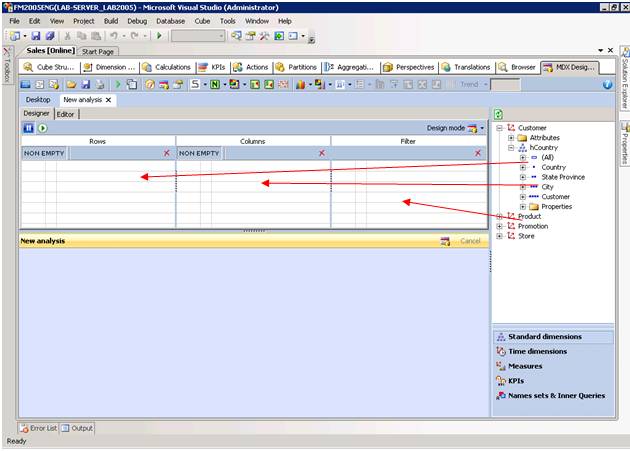Open the Database menu
Screen dimensions: 630x451
pos(170,21)
